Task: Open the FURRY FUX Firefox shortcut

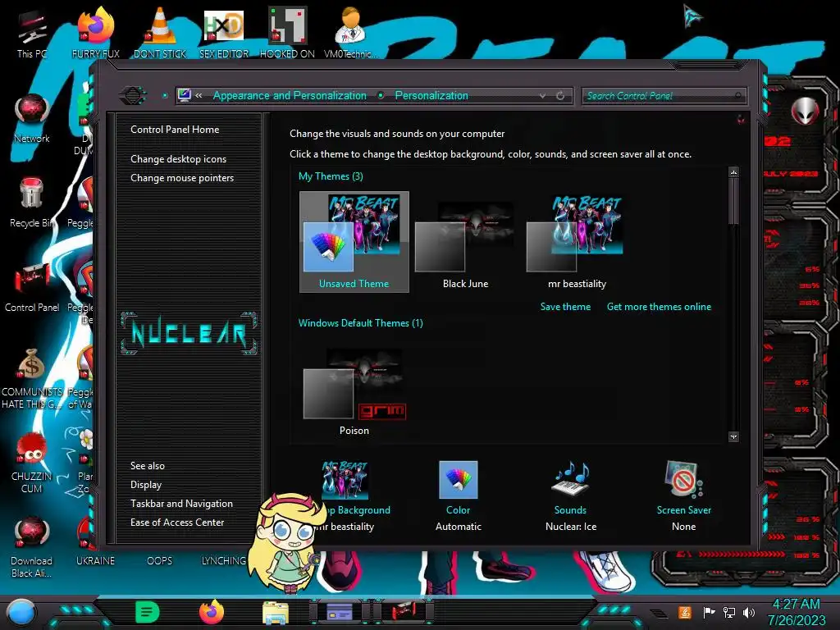Action: [x=96, y=33]
